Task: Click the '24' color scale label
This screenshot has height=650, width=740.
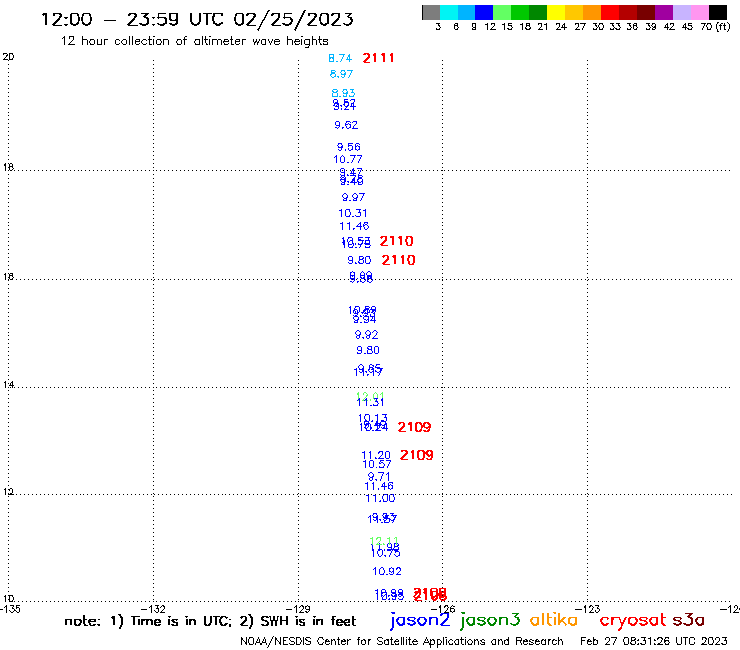Action: (561, 27)
